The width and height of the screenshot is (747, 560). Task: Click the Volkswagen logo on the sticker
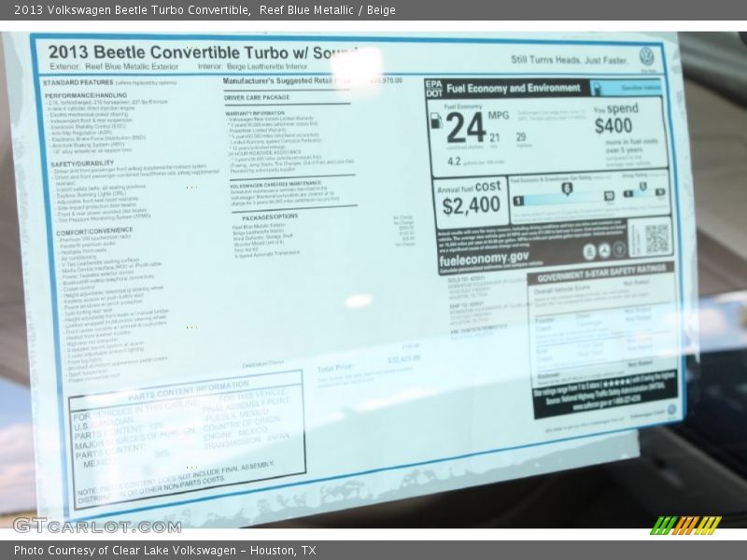point(646,57)
